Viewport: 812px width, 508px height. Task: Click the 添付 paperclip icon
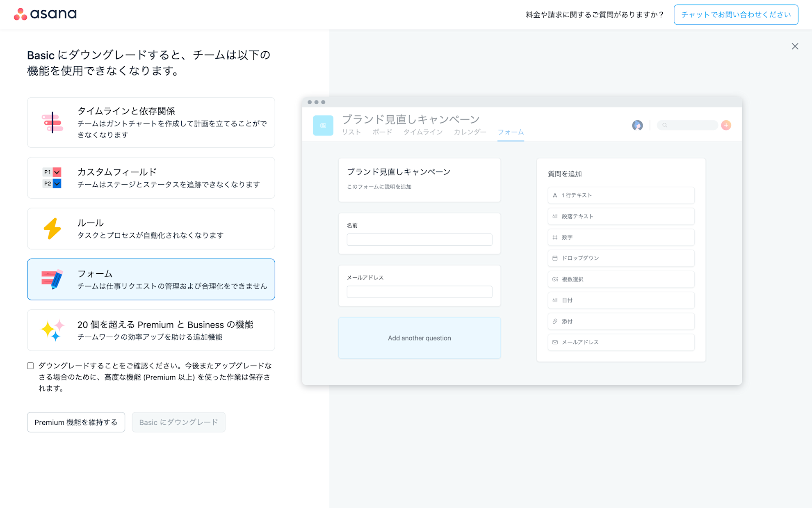click(x=555, y=321)
